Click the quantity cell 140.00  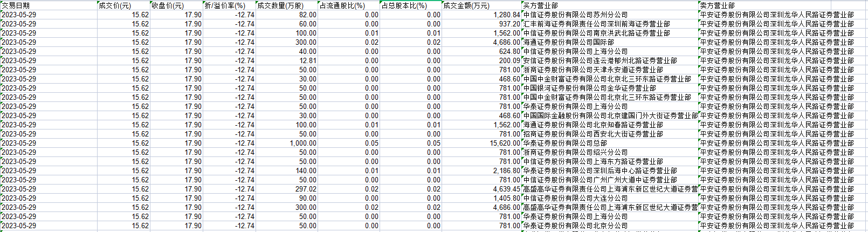[286, 171]
